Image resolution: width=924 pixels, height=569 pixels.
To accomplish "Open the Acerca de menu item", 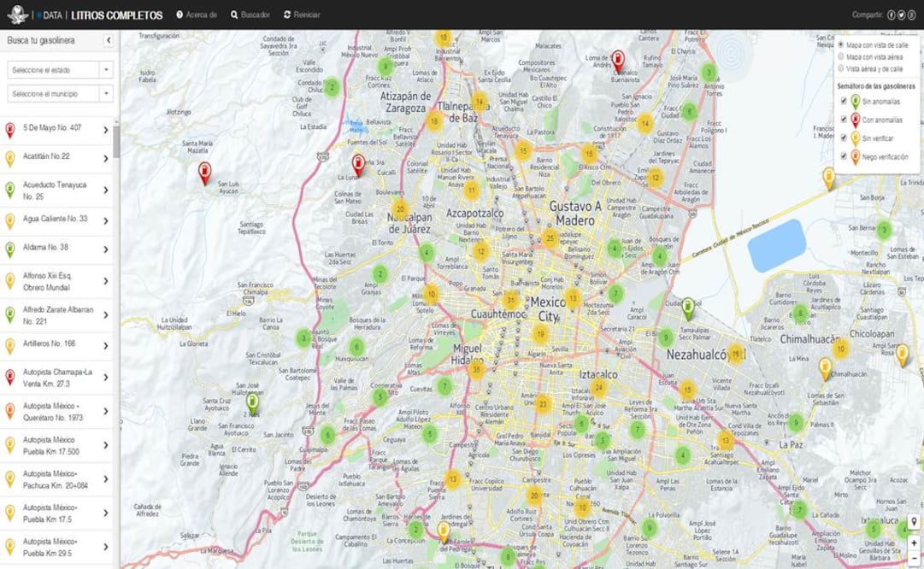I will click(x=196, y=15).
